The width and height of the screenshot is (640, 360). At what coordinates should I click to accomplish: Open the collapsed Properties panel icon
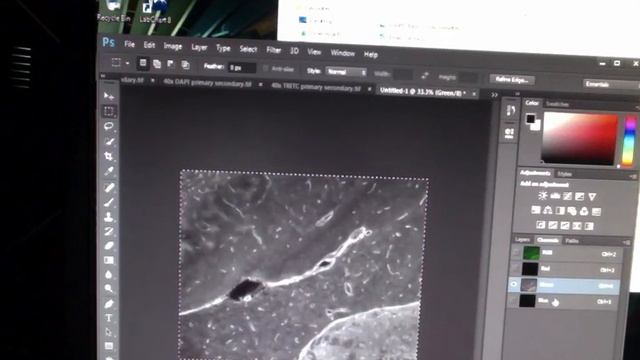[509, 133]
